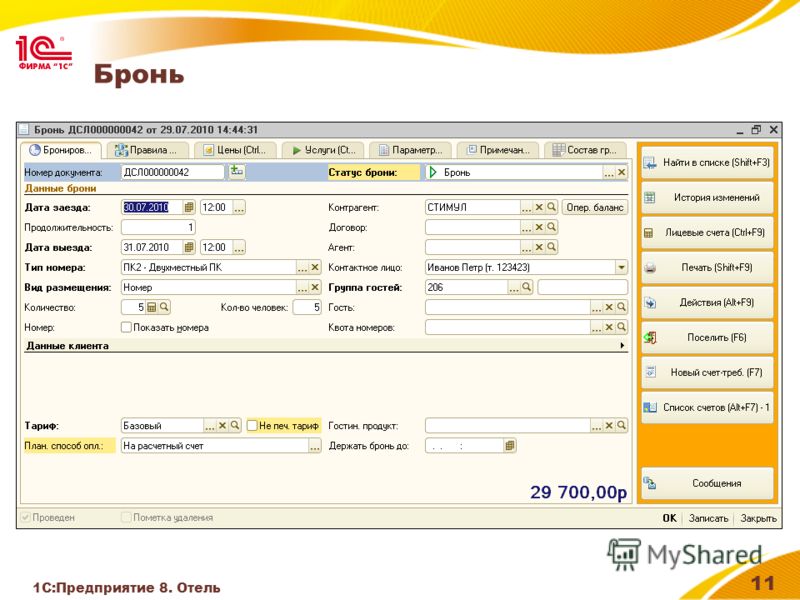This screenshot has height=600, width=800.
Task: Click Найти в списке (Shift+F3) button
Action: [x=707, y=163]
